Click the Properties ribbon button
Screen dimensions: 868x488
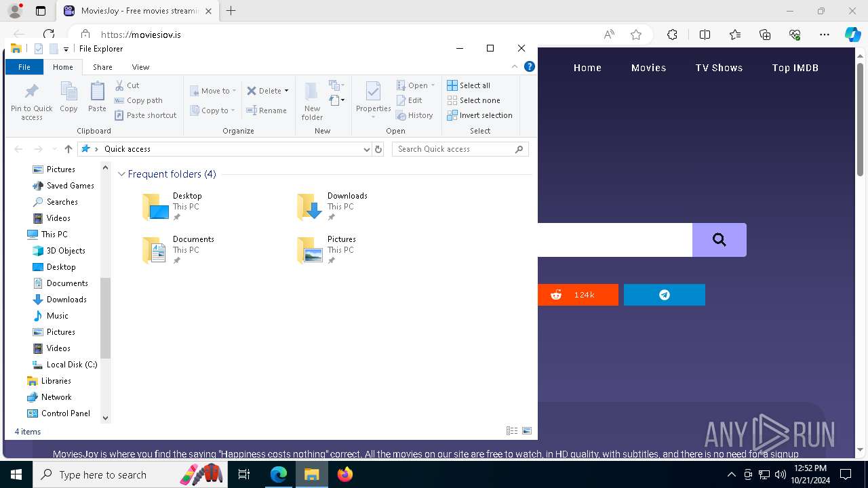click(374, 100)
